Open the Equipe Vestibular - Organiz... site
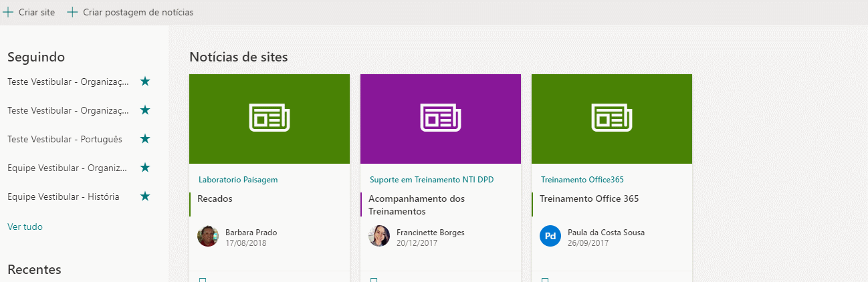868x282 pixels. coord(67,168)
